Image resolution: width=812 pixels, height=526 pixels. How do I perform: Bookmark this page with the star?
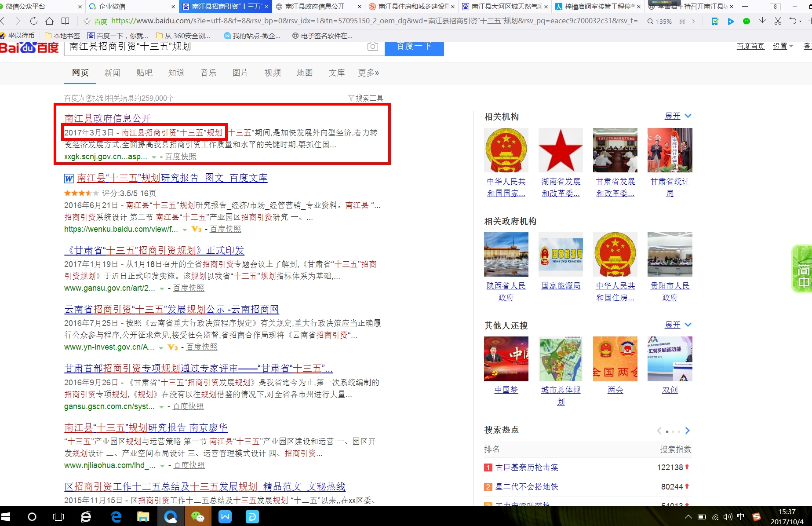point(87,21)
